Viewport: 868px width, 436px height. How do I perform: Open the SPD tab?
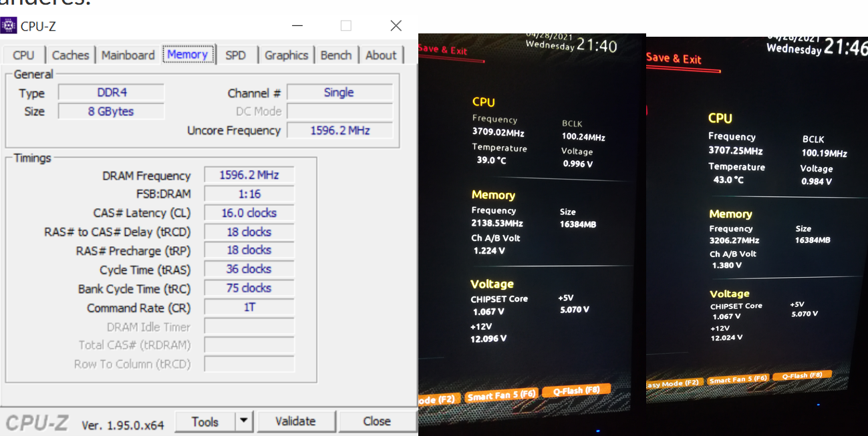(235, 55)
